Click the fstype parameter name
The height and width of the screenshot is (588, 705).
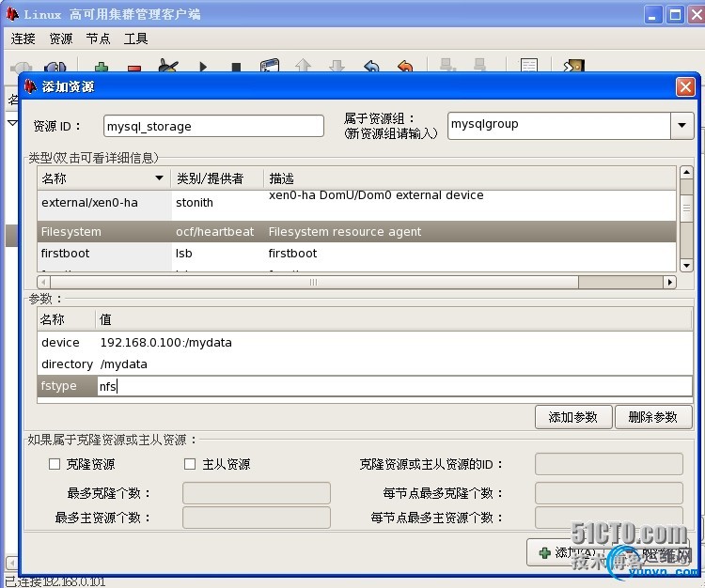[58, 386]
